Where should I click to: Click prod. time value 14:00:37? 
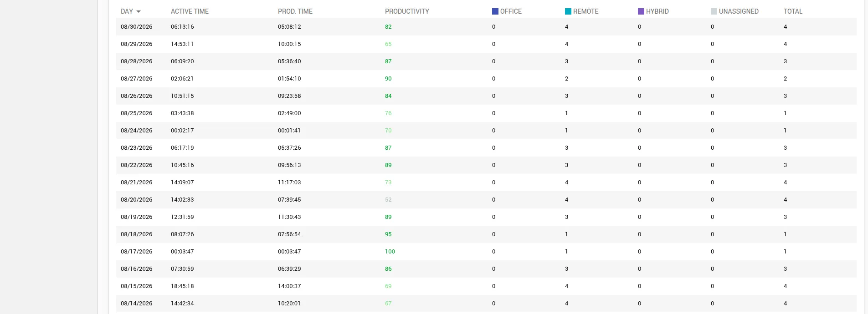point(289,286)
